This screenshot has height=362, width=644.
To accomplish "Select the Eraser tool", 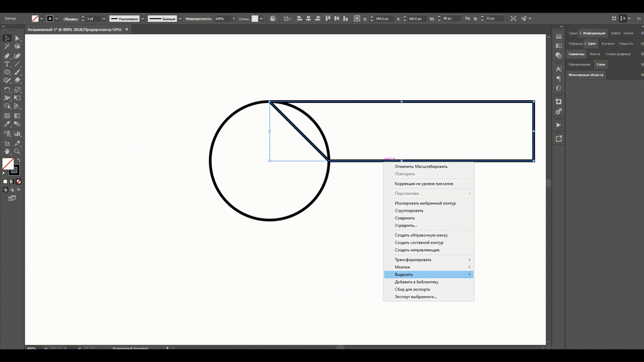I will (17, 80).
